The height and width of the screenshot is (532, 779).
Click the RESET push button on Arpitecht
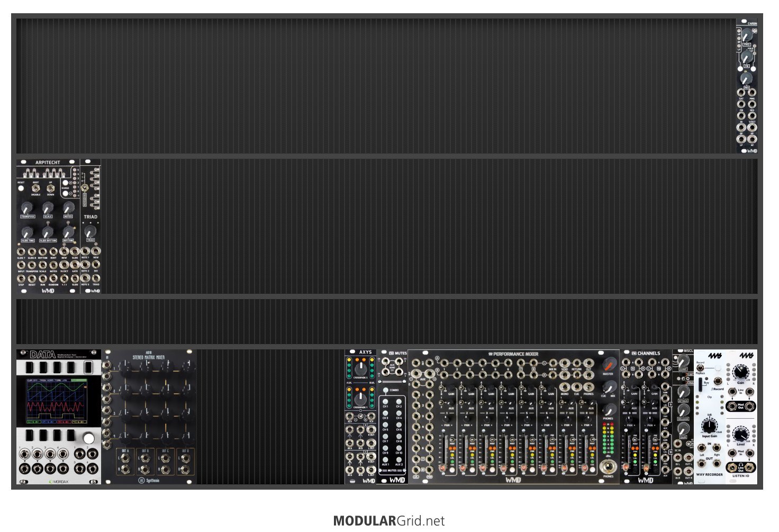(x=21, y=188)
